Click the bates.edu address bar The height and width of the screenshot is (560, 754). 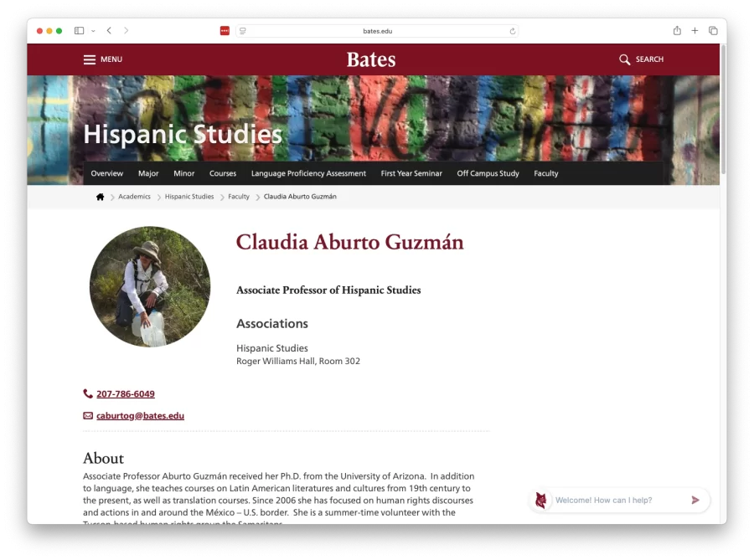(x=377, y=30)
